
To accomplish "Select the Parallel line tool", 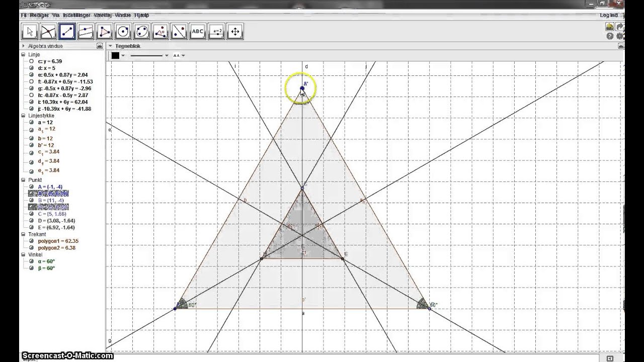I will pos(86,32).
